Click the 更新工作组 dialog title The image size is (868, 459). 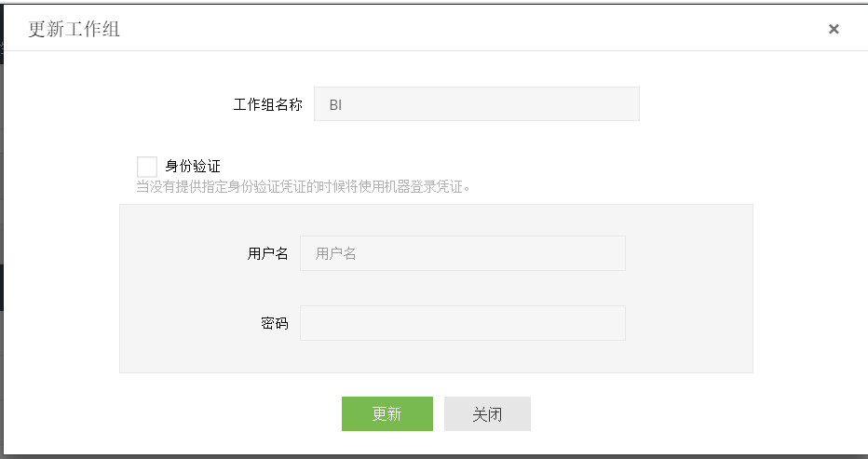pos(74,29)
